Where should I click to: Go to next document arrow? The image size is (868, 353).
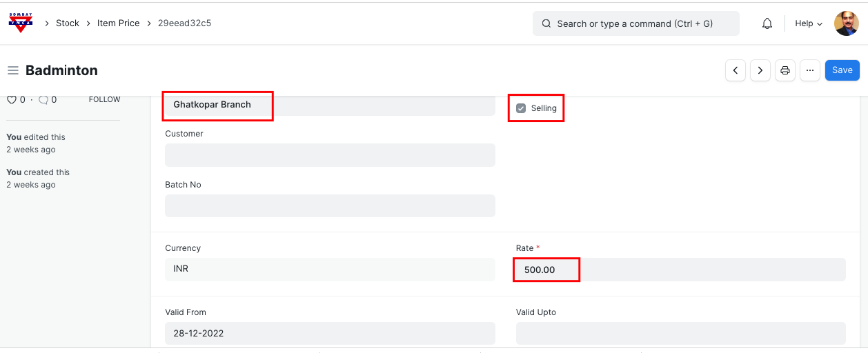pos(760,70)
